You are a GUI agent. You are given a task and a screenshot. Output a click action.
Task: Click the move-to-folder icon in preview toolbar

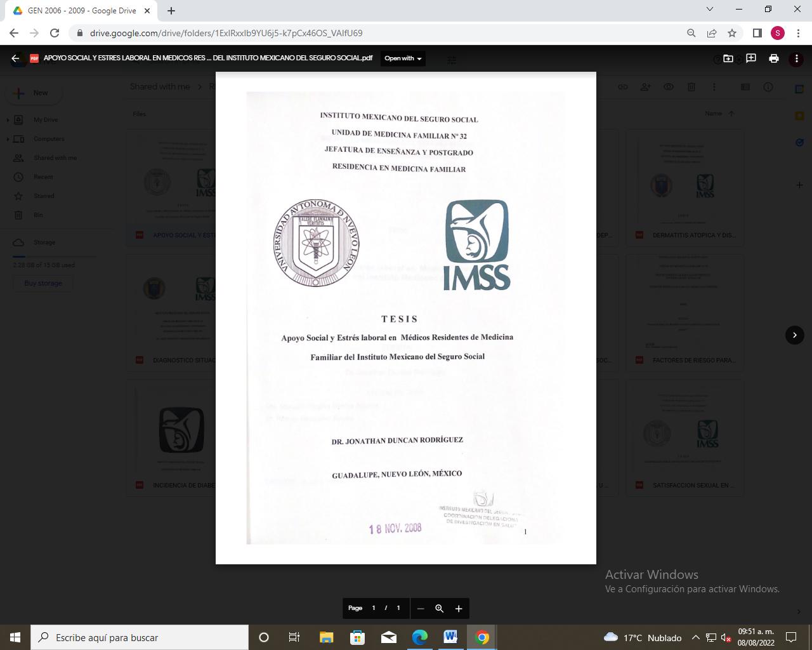pos(728,58)
